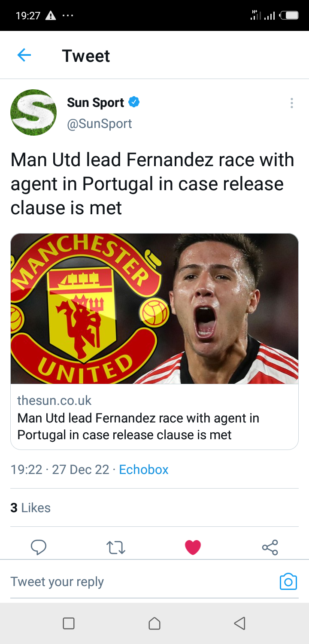Retweet this tweet
Screen dimensions: 309x644
pyautogui.click(x=115, y=547)
